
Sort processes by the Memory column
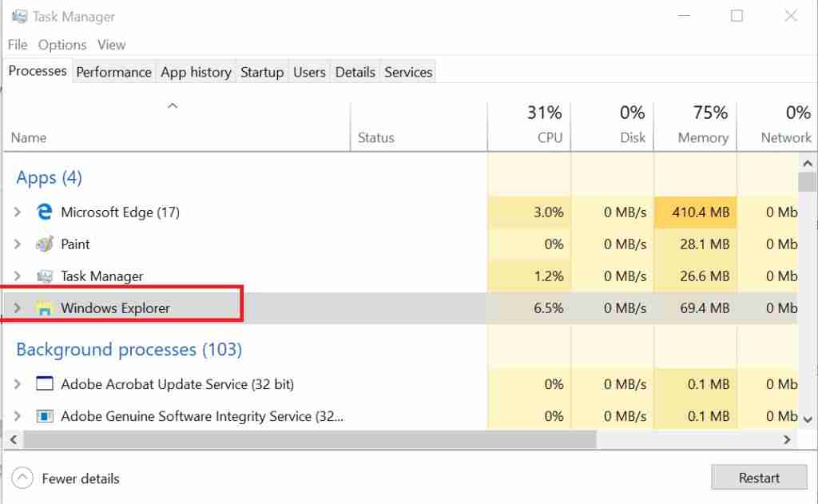(695, 124)
